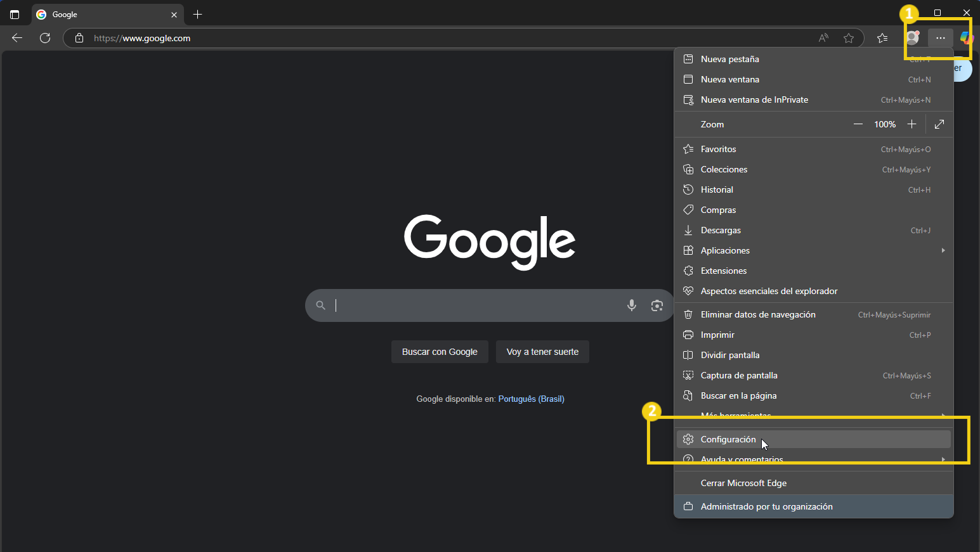Image resolution: width=980 pixels, height=552 pixels.
Task: Activate the Read aloud icon
Action: [x=823, y=38]
